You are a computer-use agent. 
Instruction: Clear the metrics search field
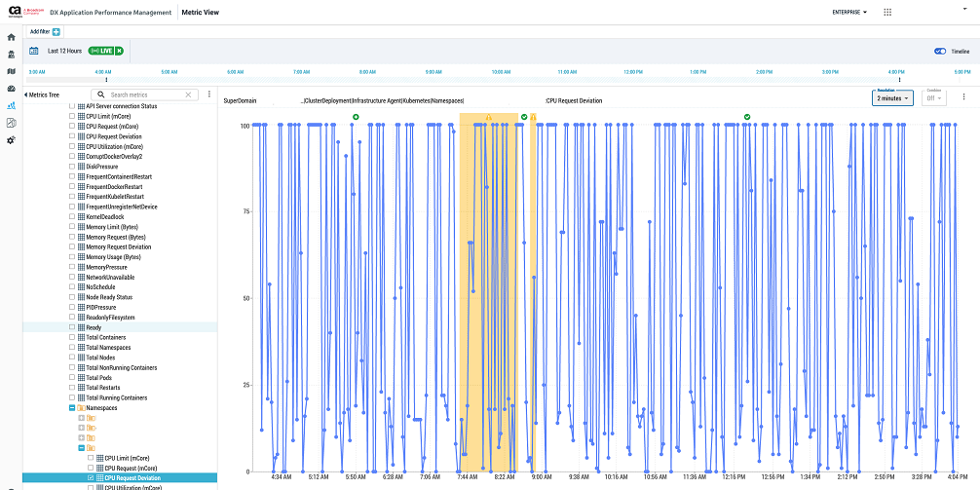190,94
